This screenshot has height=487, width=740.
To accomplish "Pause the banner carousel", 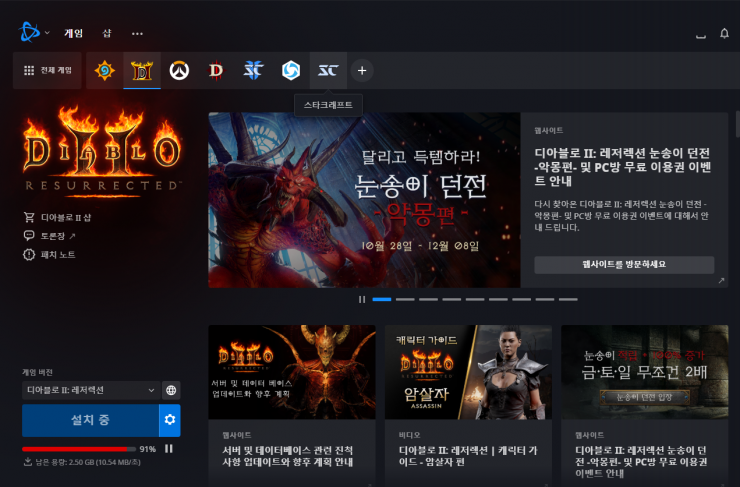I will [362, 299].
